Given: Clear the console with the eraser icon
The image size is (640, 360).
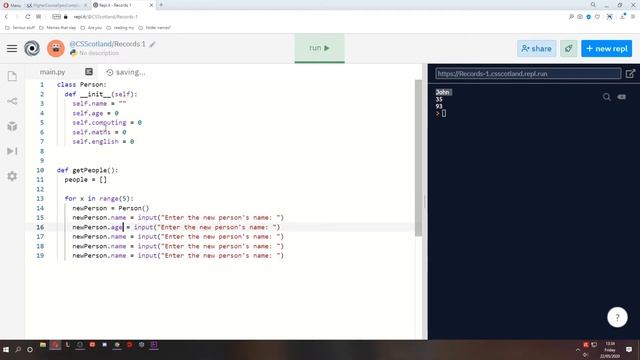Looking at the screenshot, I should coord(622,97).
